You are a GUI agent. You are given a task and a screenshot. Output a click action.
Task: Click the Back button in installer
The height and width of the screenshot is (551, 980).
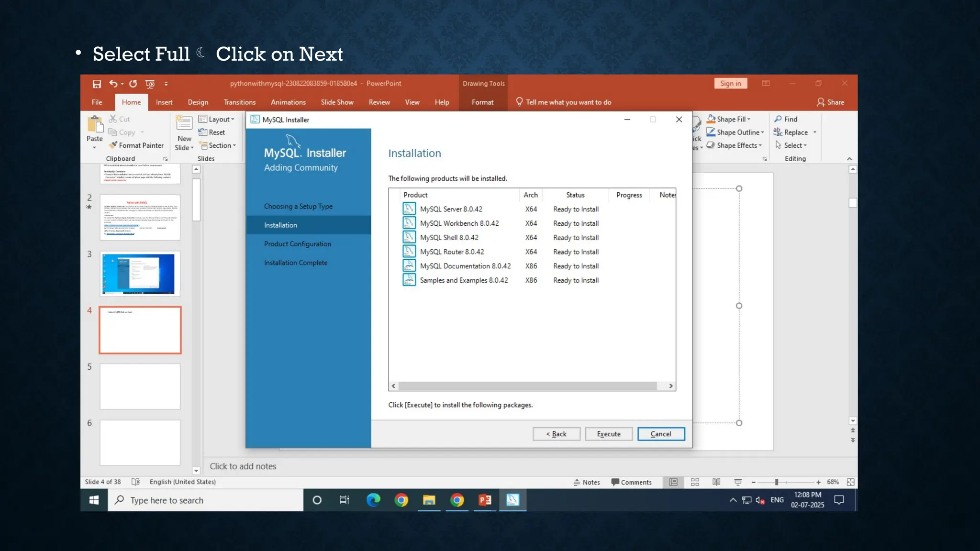(557, 434)
